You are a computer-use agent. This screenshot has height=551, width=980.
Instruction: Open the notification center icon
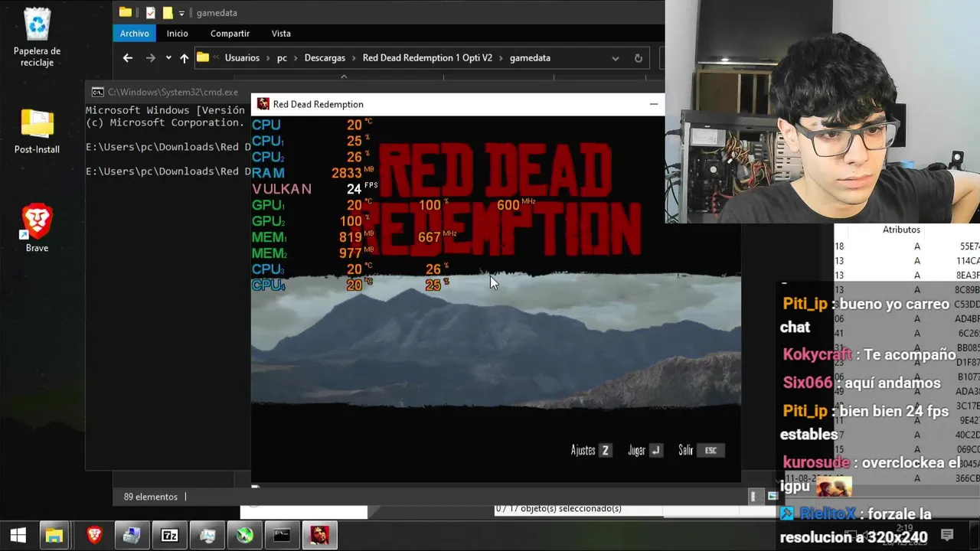click(x=947, y=535)
